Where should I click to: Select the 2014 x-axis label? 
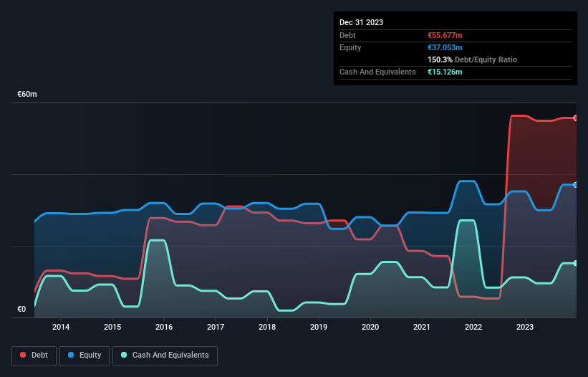click(x=61, y=327)
